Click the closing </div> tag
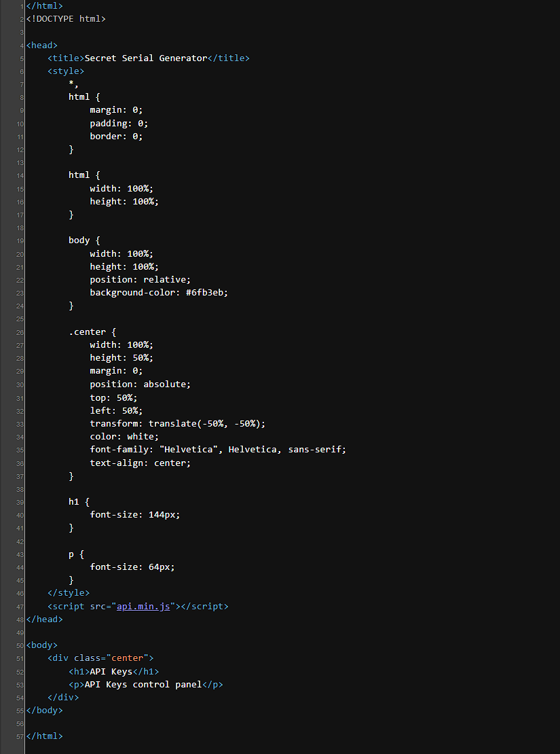The height and width of the screenshot is (754, 560). [63, 697]
